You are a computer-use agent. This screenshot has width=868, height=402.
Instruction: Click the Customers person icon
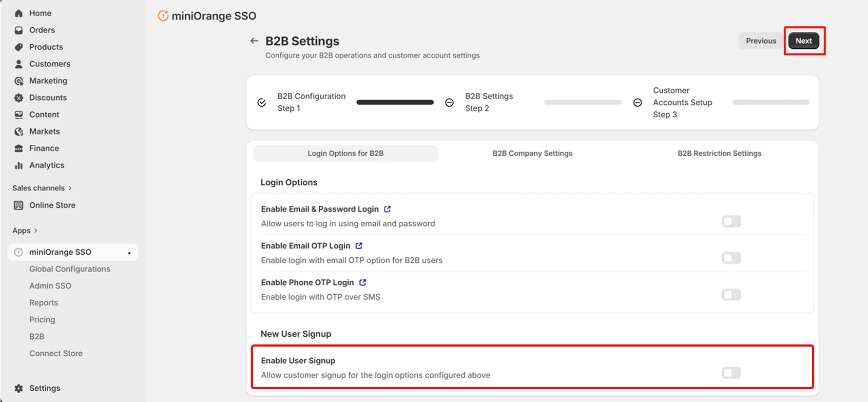tap(19, 64)
